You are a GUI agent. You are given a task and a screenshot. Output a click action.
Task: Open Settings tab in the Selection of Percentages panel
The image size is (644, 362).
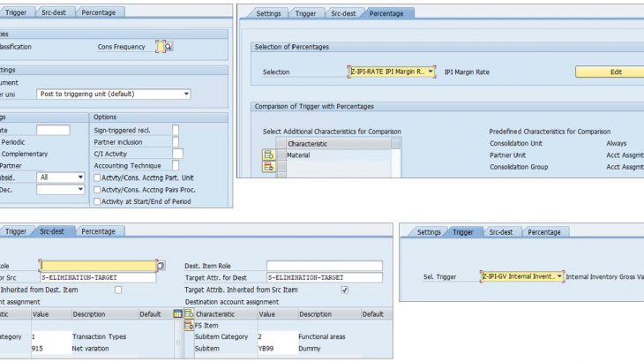268,13
